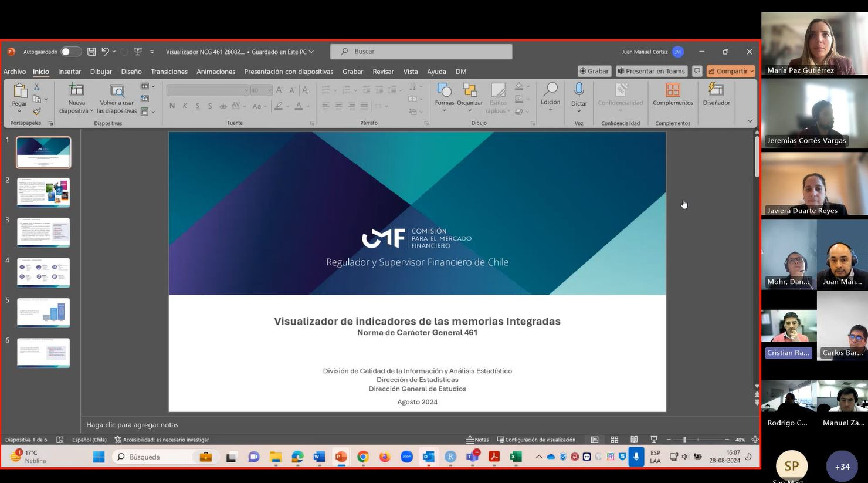Image resolution: width=868 pixels, height=483 pixels.
Task: Switch to slide sorter view
Action: [x=615, y=440]
